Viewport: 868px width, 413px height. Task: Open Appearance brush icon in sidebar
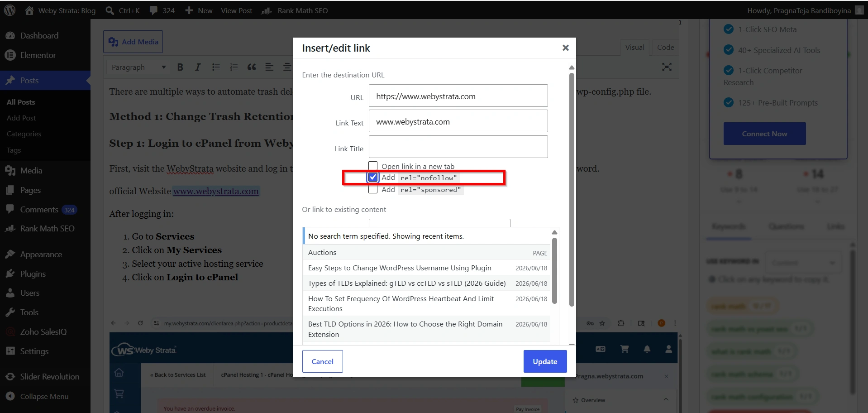(10, 254)
